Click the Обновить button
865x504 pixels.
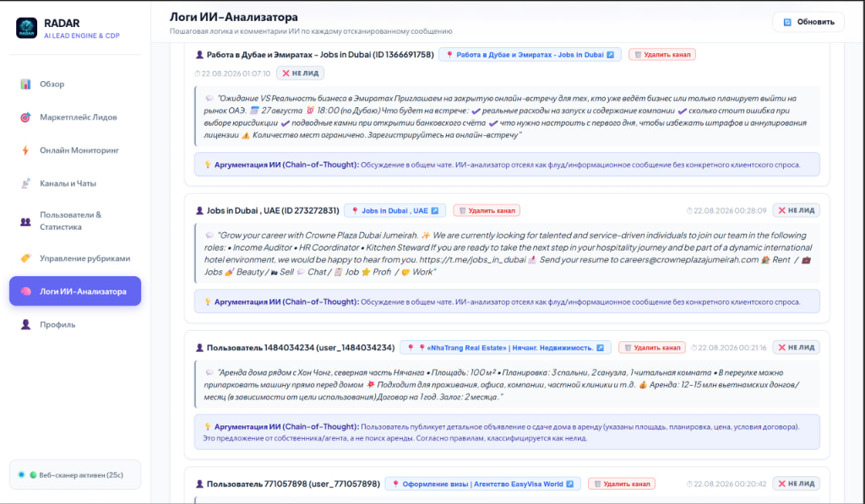[808, 22]
